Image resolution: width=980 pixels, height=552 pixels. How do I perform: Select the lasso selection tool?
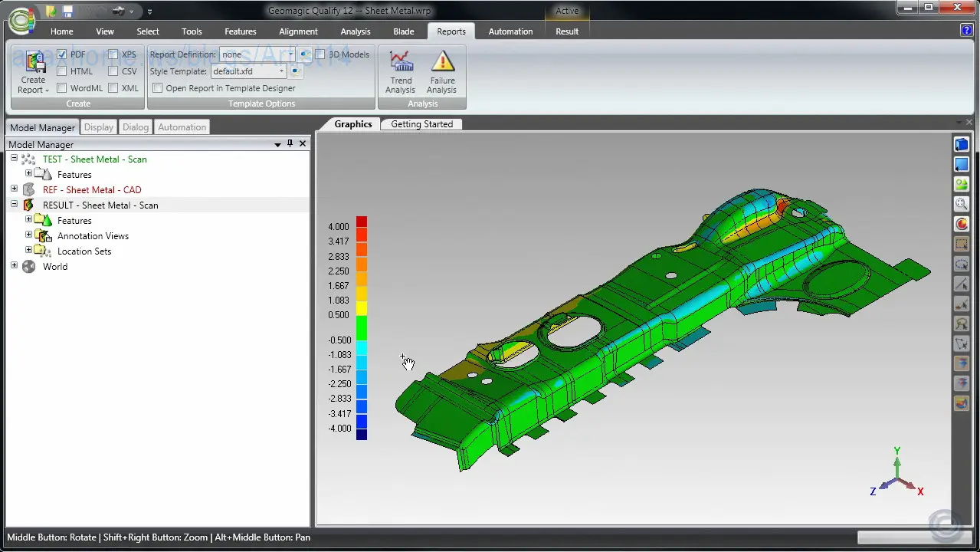point(962,324)
